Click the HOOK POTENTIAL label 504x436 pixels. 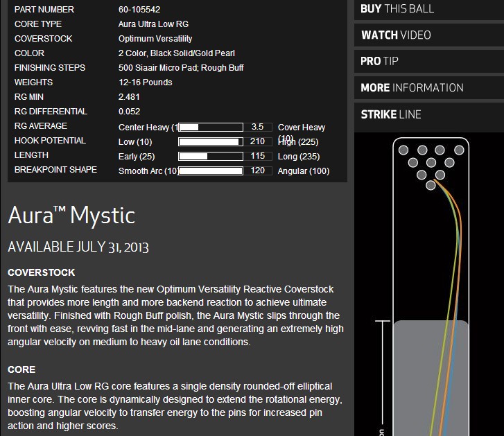[x=50, y=141]
